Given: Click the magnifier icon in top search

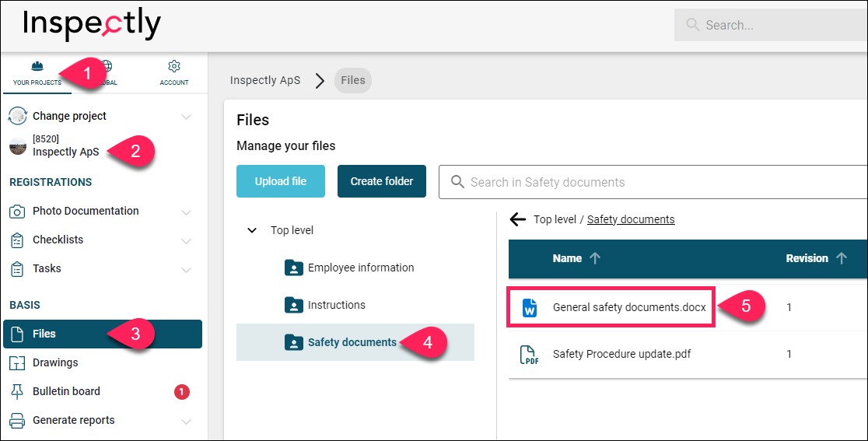Looking at the screenshot, I should point(692,25).
